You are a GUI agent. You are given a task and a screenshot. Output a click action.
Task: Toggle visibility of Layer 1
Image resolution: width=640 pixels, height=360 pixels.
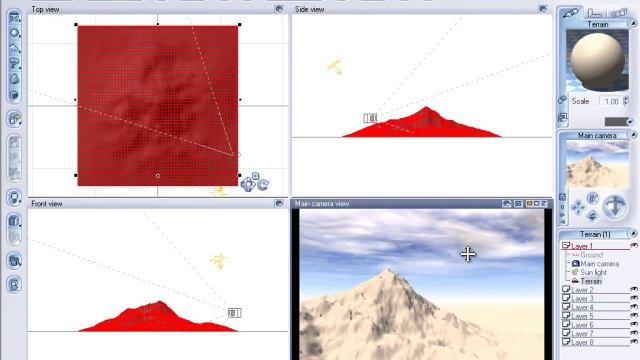[x=633, y=246]
